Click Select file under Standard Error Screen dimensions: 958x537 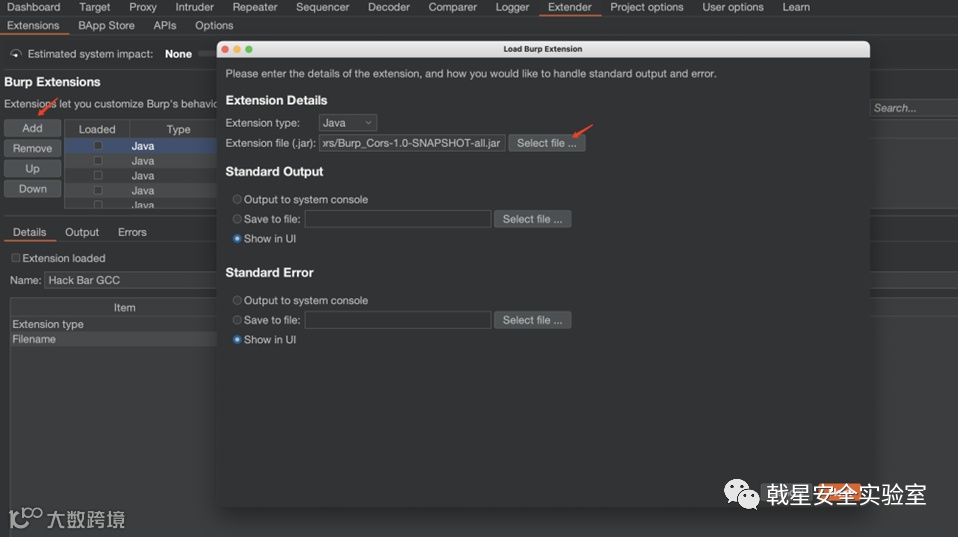[x=532, y=320]
